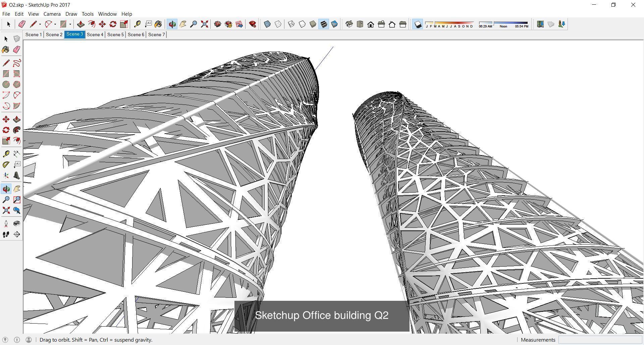
Task: Switch to Right standard view
Action: point(381,24)
